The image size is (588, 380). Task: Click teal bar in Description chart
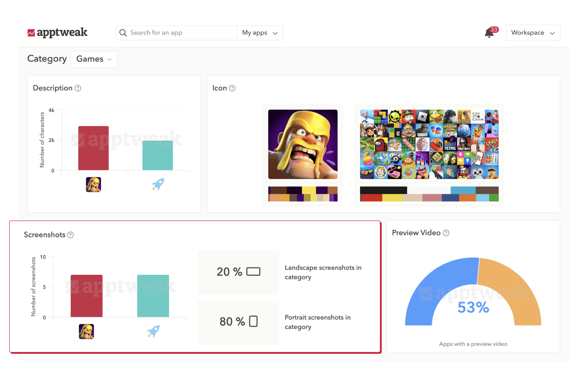(x=158, y=156)
